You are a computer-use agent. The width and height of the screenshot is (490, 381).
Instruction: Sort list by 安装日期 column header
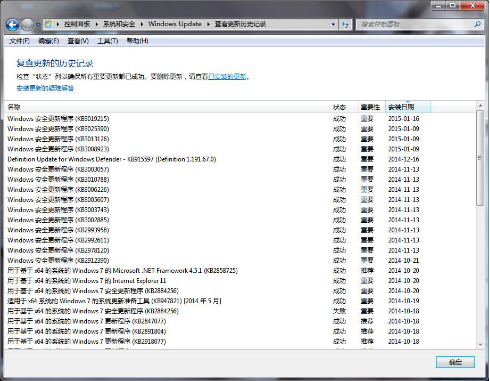point(408,107)
